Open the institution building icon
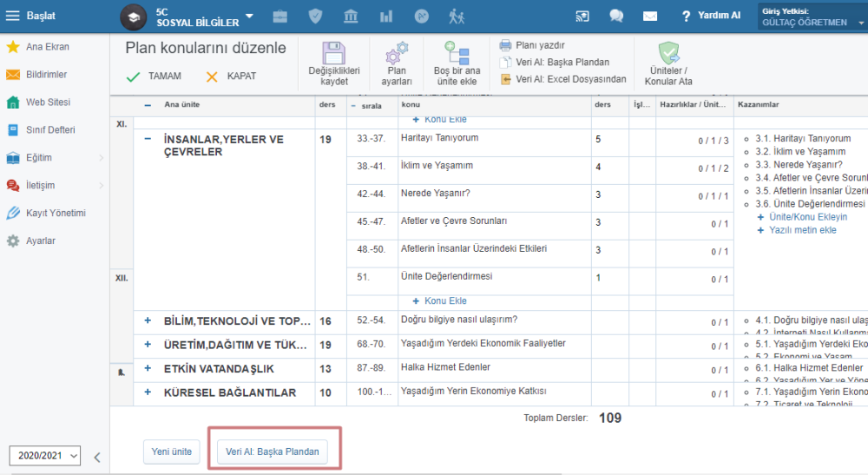This screenshot has width=868, height=475. [351, 16]
